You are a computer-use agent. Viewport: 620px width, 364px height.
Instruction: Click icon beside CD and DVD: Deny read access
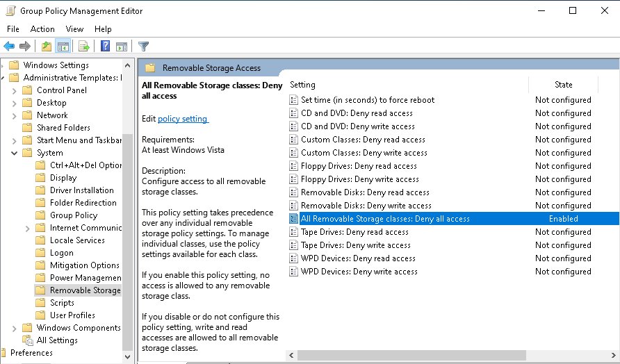click(293, 113)
